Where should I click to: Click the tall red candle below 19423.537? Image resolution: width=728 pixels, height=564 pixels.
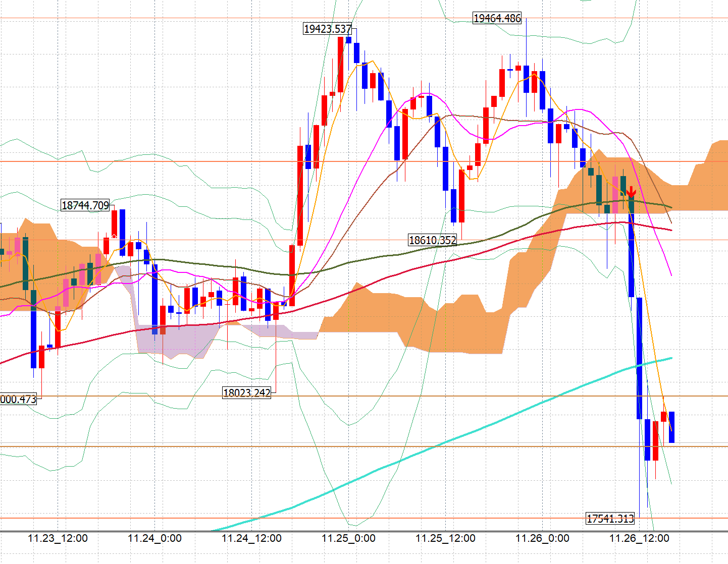coord(341,64)
